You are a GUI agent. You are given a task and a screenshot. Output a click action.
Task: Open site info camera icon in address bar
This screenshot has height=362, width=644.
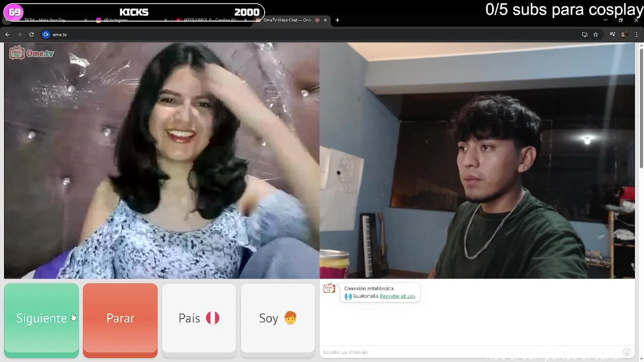pyautogui.click(x=46, y=35)
